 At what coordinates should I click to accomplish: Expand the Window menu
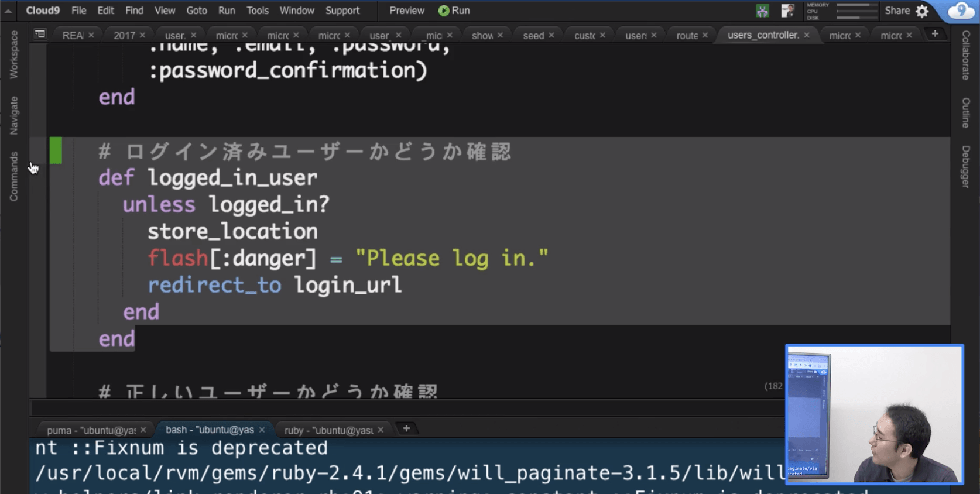(x=297, y=11)
